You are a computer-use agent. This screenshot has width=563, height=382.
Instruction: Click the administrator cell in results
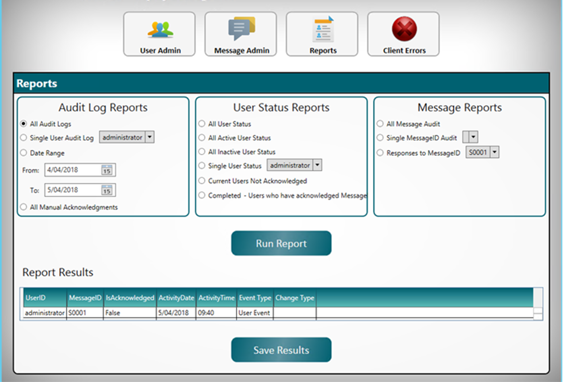[x=45, y=313]
